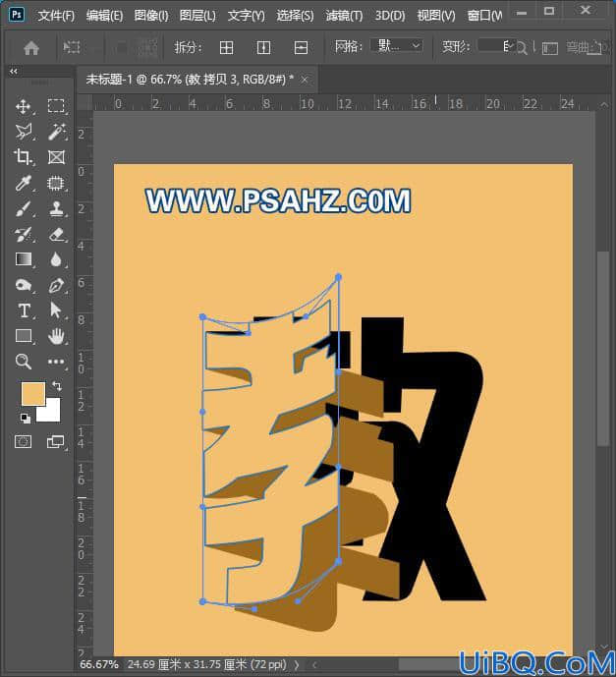Screen dimensions: 616x677
Task: Select the Rectangle shape tool
Action: [24, 336]
